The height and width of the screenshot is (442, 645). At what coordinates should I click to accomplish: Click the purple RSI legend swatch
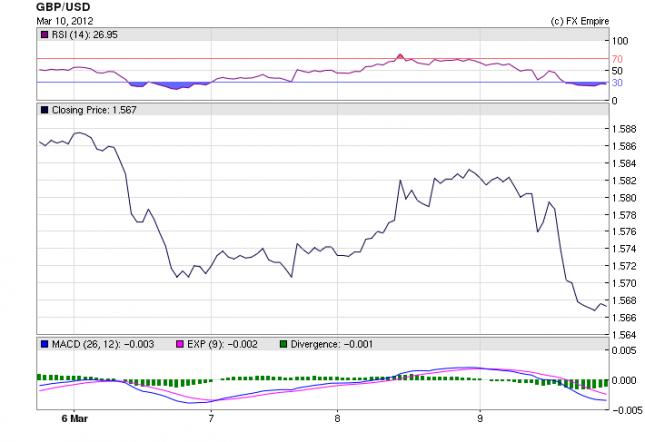pos(44,35)
